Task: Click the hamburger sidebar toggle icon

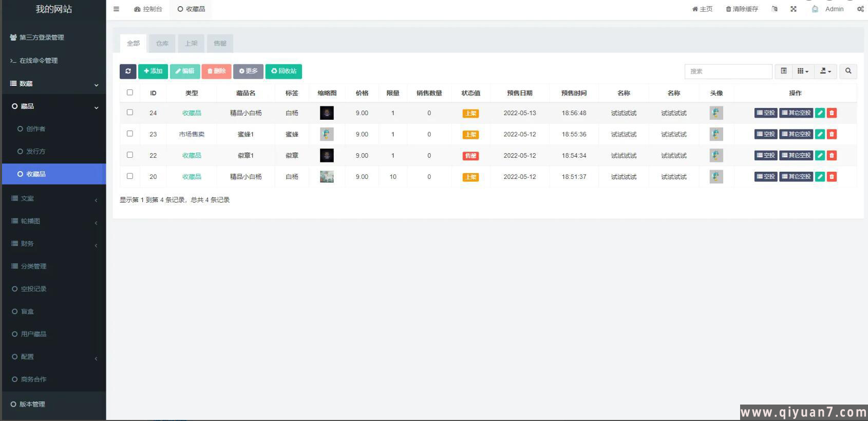Action: (x=117, y=9)
